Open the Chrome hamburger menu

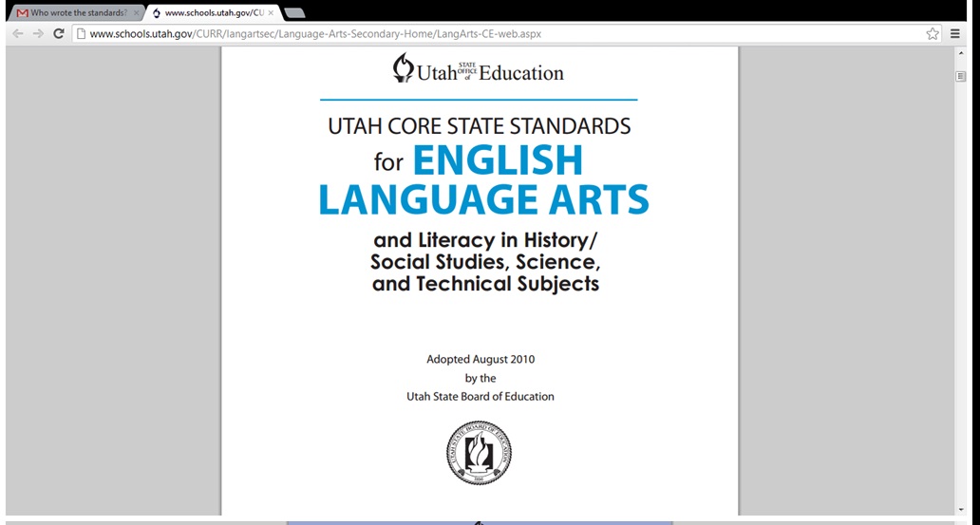point(955,34)
